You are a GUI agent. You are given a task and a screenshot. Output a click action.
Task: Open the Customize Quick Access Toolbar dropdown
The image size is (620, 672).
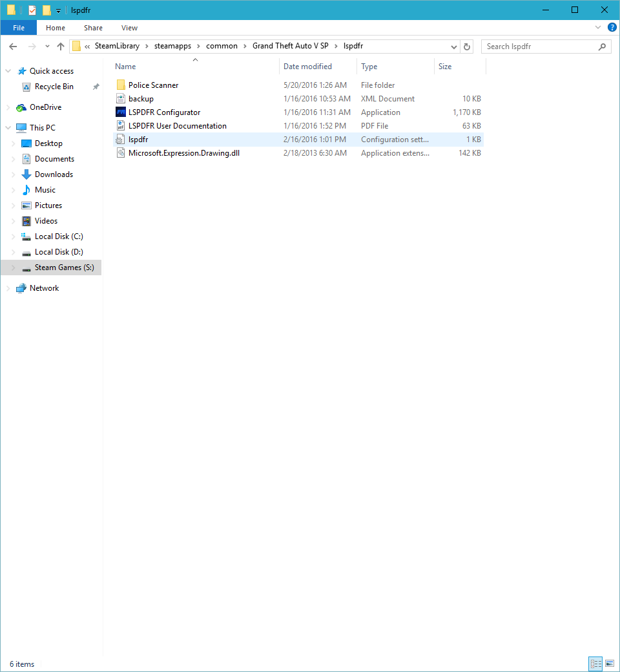point(58,11)
